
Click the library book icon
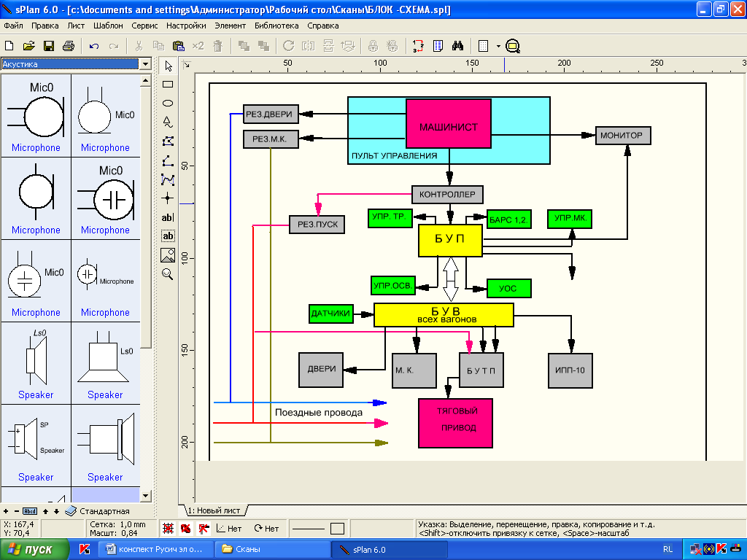pos(71,511)
